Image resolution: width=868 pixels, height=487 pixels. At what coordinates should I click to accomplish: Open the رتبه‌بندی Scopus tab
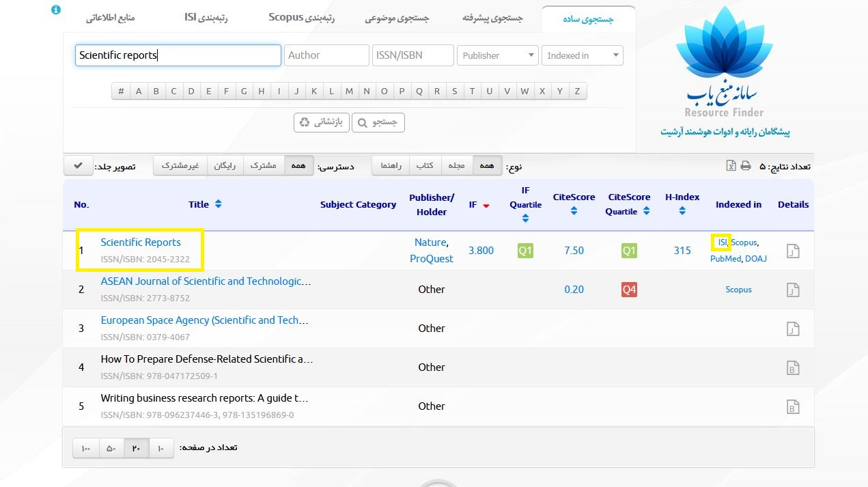pos(301,18)
